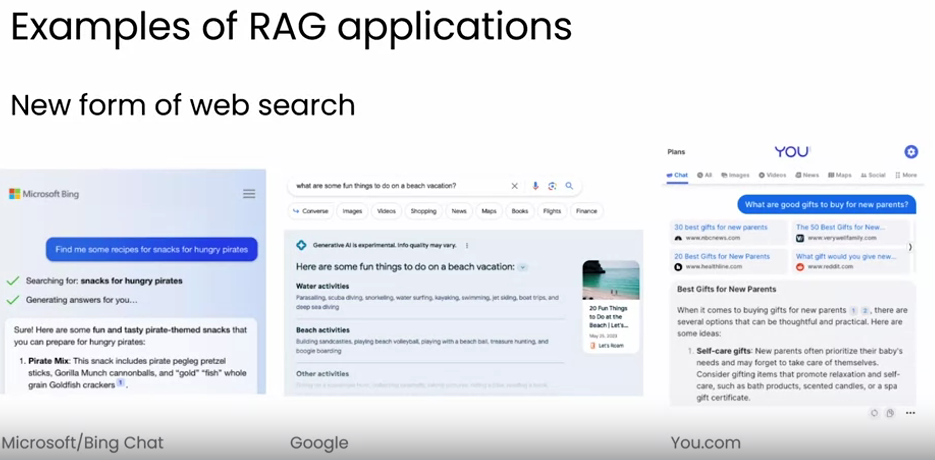Click the Google search magnifier icon
Image resolution: width=935 pixels, height=460 pixels.
pyautogui.click(x=569, y=186)
